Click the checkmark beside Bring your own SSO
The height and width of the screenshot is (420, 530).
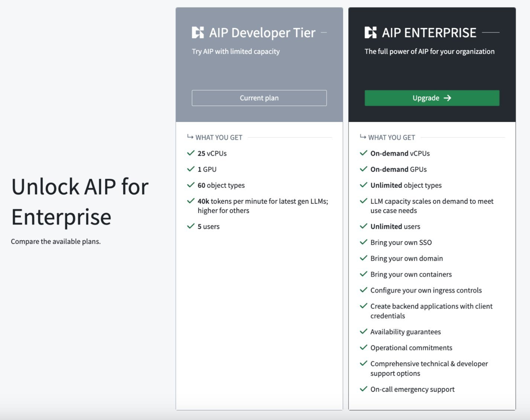363,242
